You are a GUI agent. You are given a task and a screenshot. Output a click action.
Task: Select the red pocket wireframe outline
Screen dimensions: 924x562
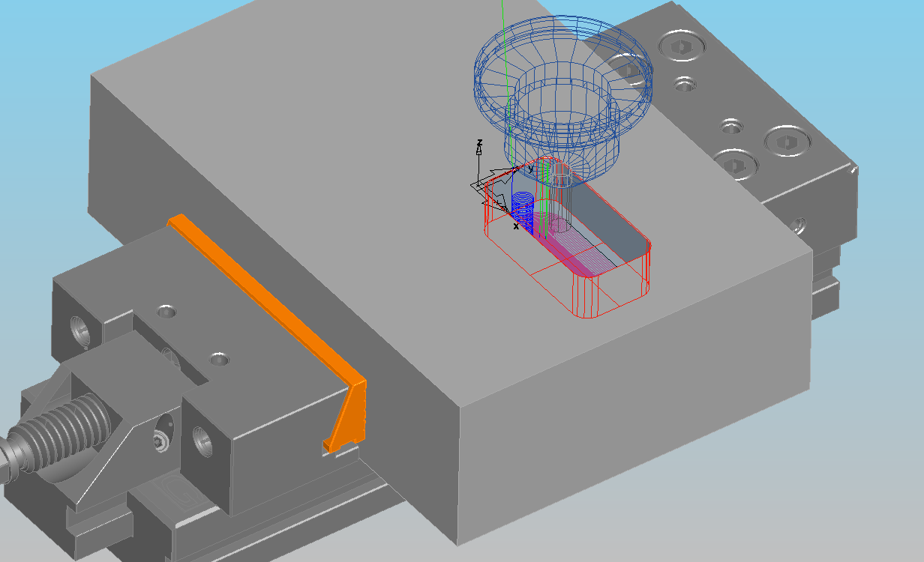[x=566, y=238]
